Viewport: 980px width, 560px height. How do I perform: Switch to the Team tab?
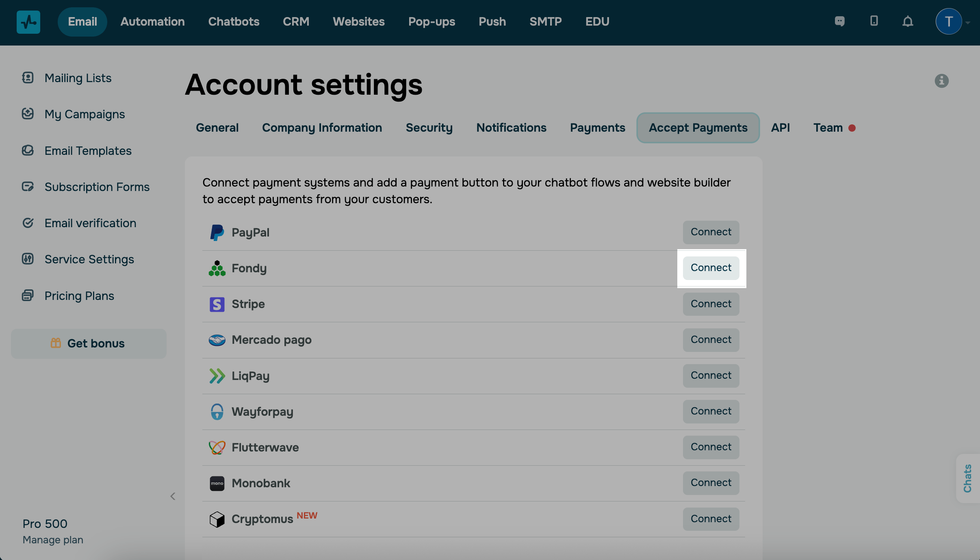click(x=828, y=128)
